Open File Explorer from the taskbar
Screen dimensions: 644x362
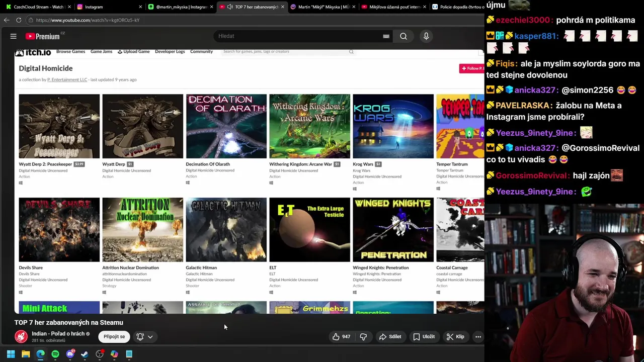click(26, 354)
